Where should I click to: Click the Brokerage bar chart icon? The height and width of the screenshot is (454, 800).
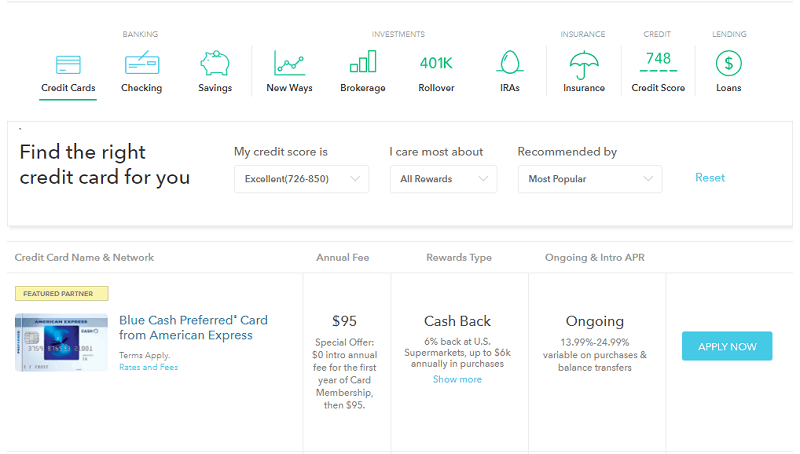tap(362, 64)
